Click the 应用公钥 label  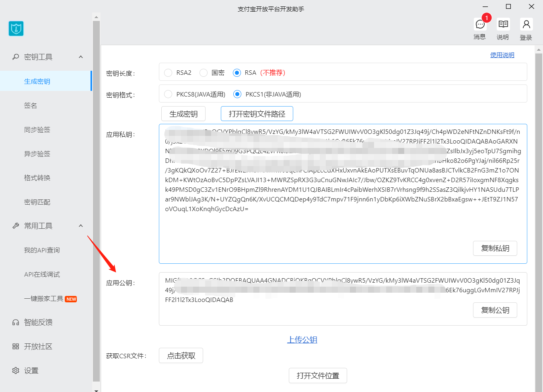click(121, 283)
